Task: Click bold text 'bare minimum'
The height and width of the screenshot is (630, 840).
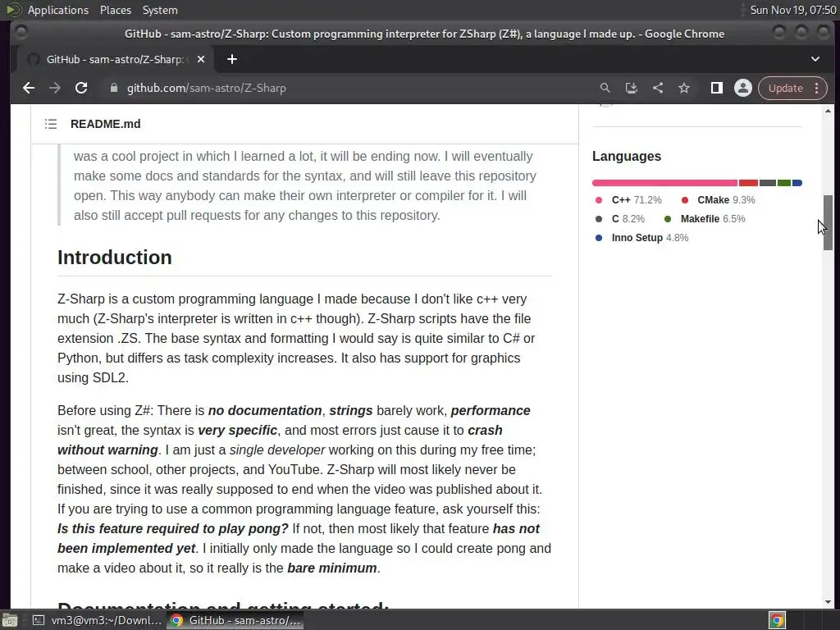Action: (x=332, y=568)
